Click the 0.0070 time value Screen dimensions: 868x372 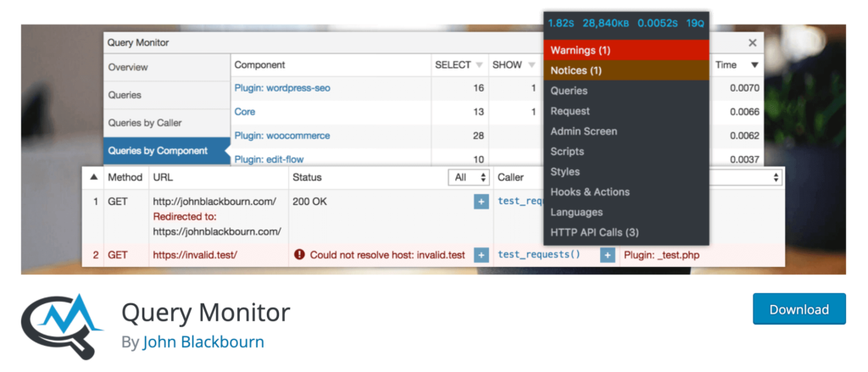coord(744,88)
